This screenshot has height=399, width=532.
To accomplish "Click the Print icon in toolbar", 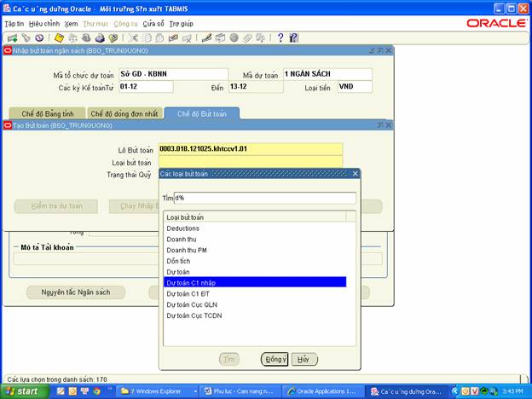I will [100, 38].
